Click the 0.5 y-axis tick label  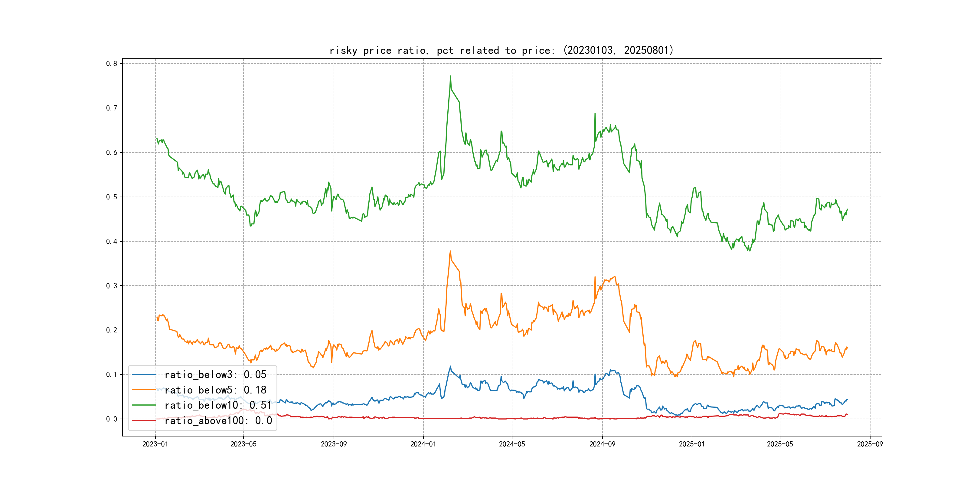(112, 197)
